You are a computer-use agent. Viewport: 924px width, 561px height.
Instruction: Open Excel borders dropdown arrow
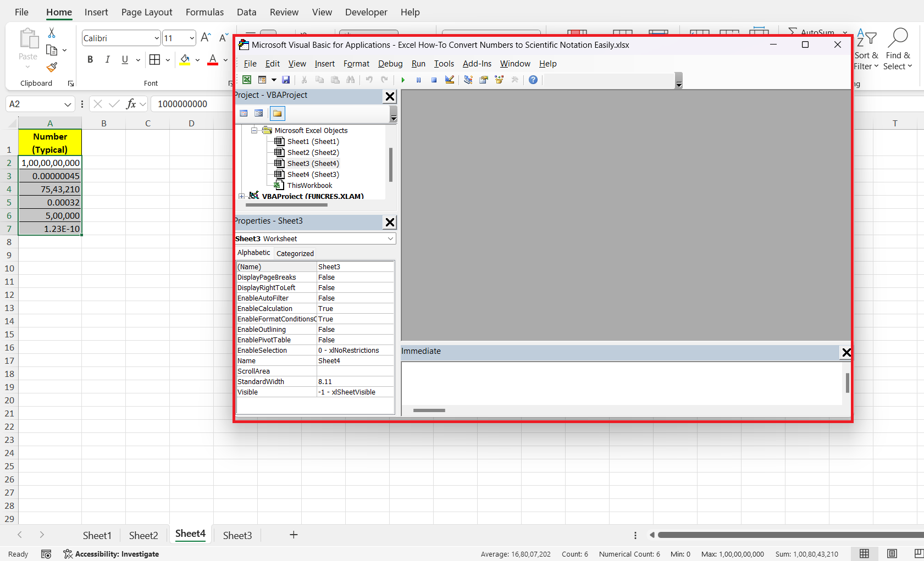(x=168, y=59)
